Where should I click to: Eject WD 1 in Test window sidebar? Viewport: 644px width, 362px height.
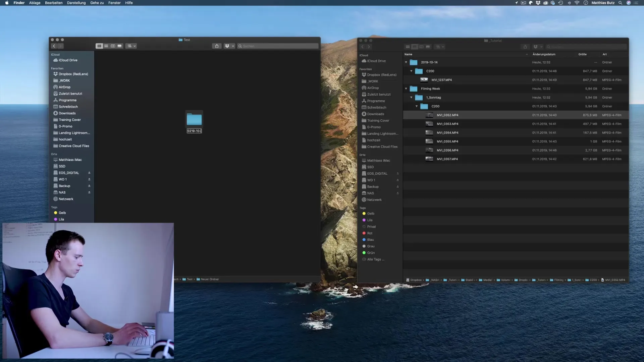coord(89,179)
